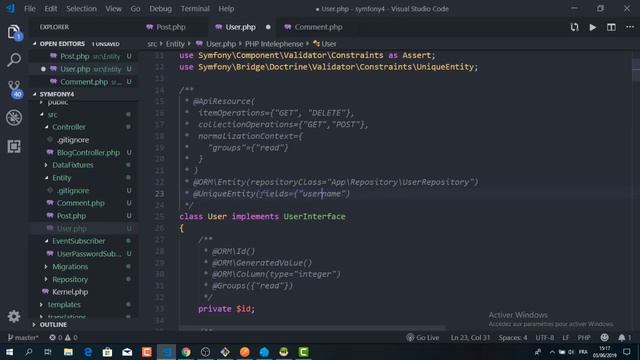
Task: Open BlogController.php in the file tree
Action: (x=88, y=152)
